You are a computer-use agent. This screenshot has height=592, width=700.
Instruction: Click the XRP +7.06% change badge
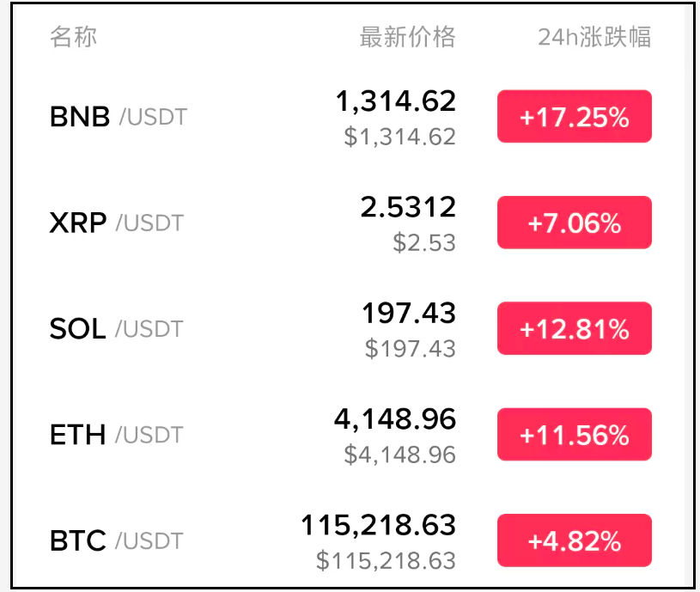(x=574, y=223)
